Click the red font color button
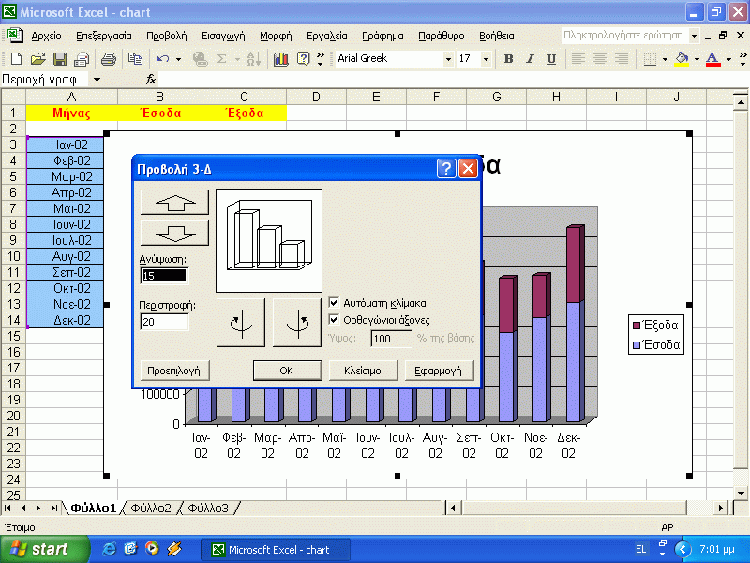The height and width of the screenshot is (563, 750). pyautogui.click(x=713, y=59)
